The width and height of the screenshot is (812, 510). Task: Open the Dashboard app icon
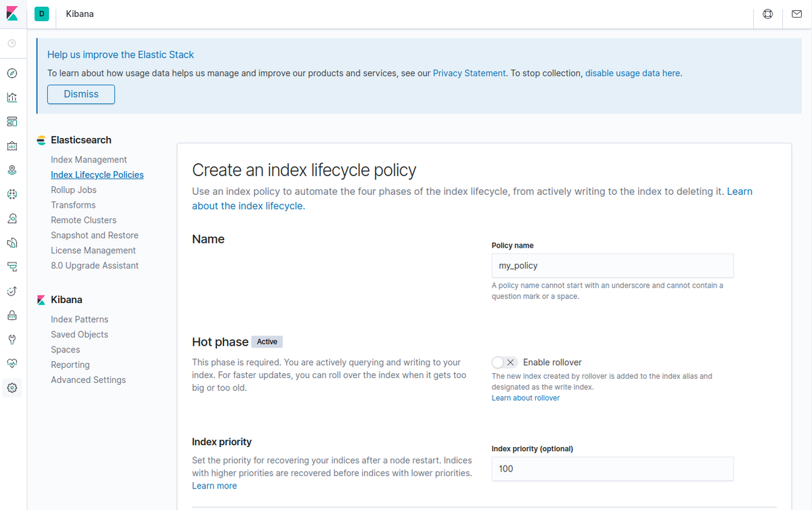[x=12, y=121]
